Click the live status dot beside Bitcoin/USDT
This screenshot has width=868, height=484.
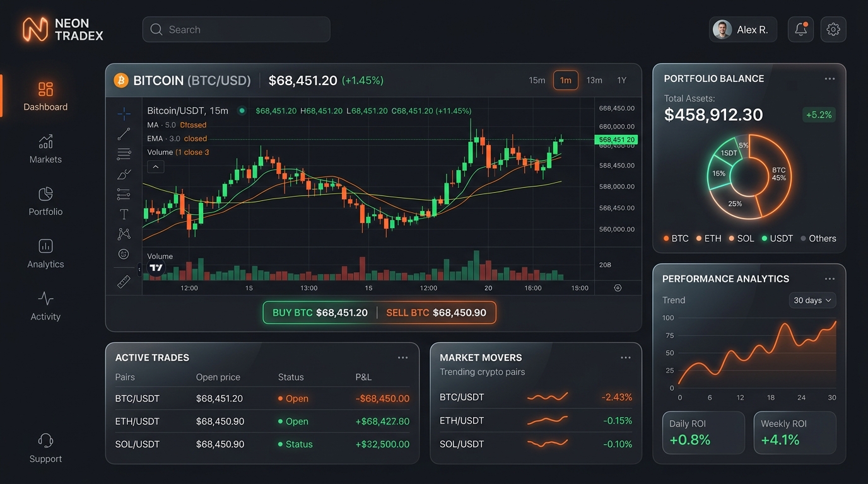point(242,111)
